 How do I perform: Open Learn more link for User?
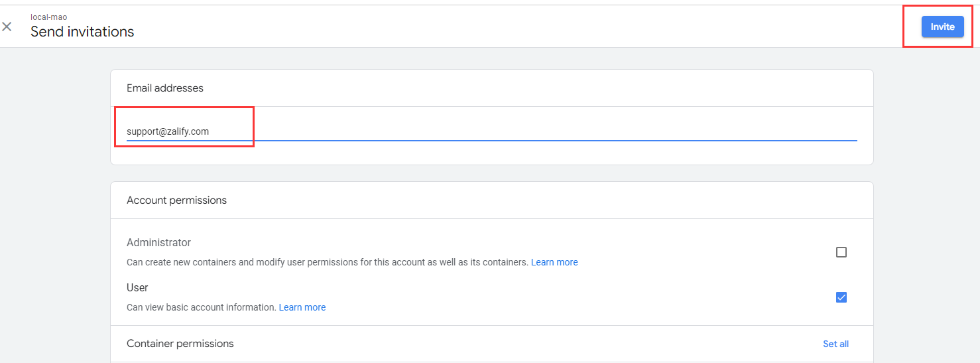pos(302,307)
